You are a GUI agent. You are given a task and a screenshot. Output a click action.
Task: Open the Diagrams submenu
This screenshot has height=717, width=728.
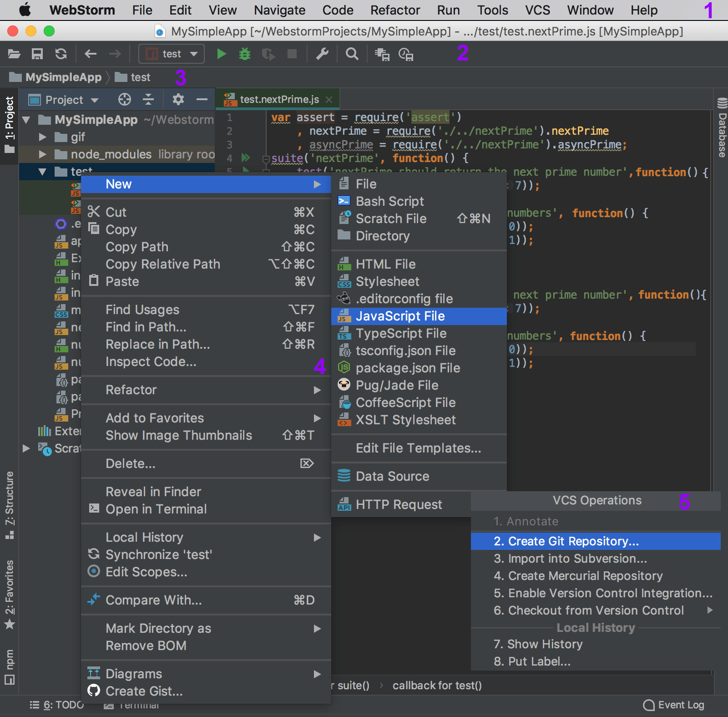click(206, 674)
